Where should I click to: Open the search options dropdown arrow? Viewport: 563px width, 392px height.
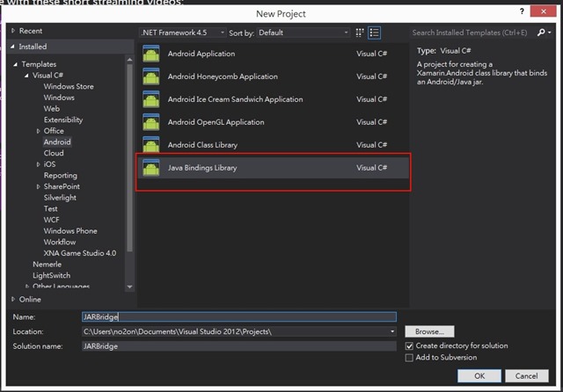coord(550,33)
